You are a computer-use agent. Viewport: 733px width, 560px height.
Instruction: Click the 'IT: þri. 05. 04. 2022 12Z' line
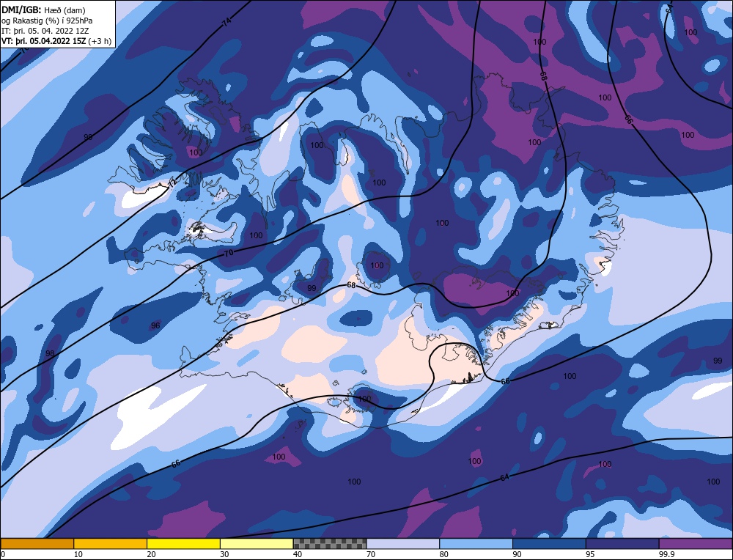(x=45, y=31)
